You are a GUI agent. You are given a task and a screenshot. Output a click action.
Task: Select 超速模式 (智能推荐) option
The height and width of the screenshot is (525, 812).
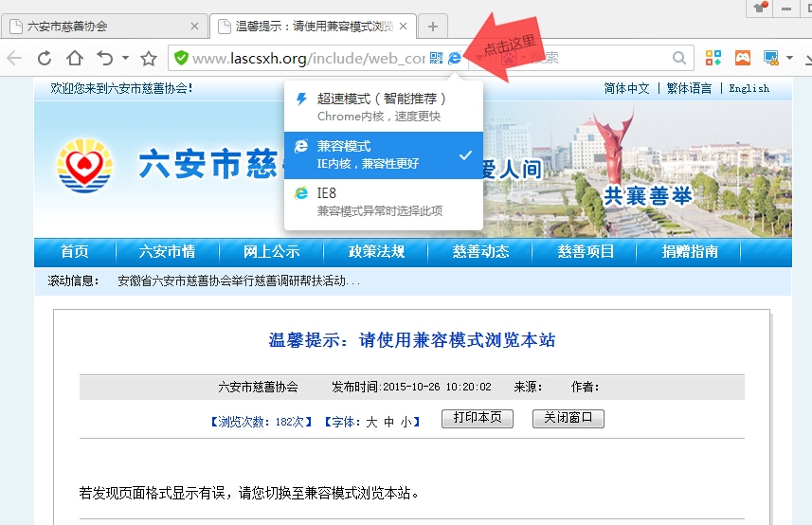pyautogui.click(x=383, y=106)
